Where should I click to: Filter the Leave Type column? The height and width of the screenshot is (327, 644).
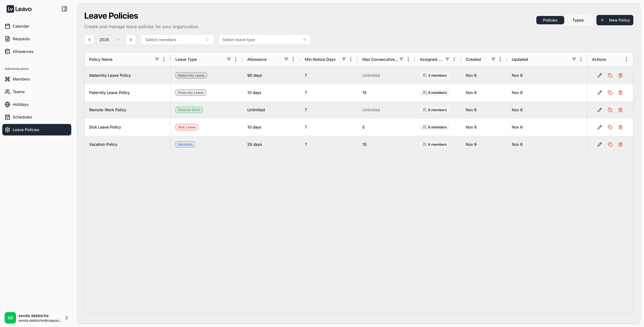pos(228,59)
